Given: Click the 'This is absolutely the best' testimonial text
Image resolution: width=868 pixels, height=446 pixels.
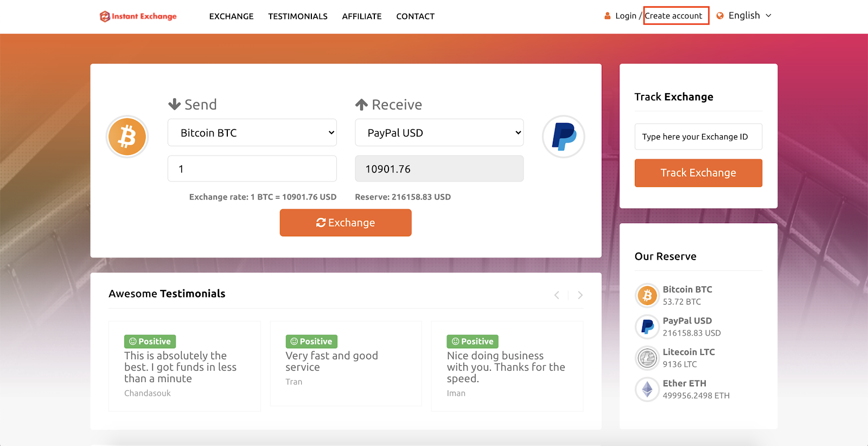Looking at the screenshot, I should (x=181, y=367).
